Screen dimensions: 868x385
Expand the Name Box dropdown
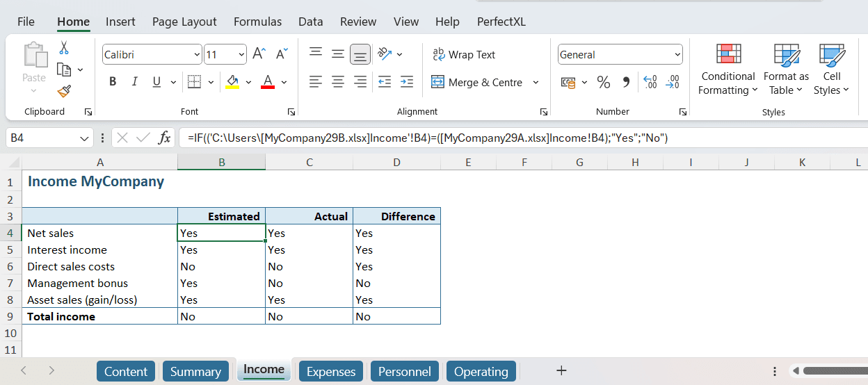pos(85,138)
